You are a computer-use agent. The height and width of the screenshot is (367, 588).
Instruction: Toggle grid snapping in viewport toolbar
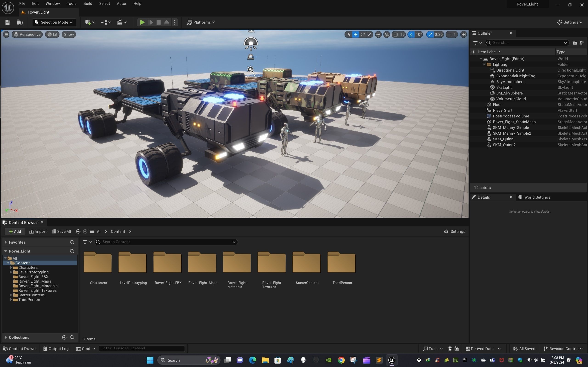pyautogui.click(x=396, y=34)
